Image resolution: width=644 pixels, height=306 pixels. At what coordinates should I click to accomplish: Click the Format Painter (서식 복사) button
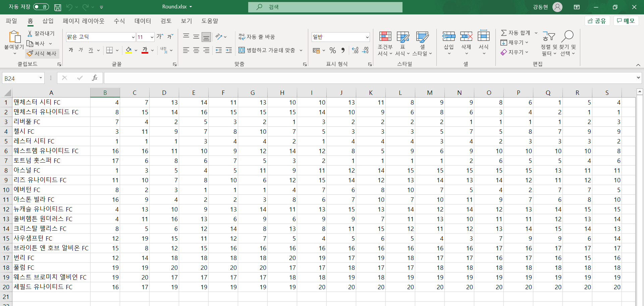point(42,53)
